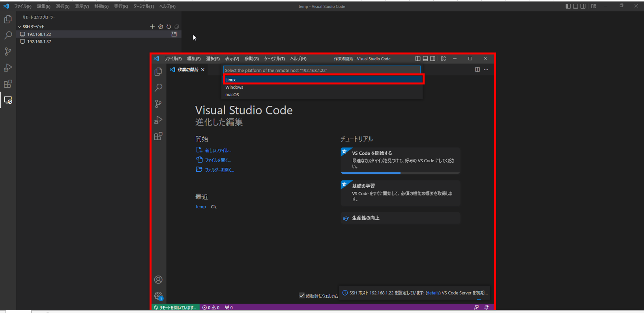Connect to 192.168.1.22 in a new window
Screen dimensions: 644x313
coord(174,34)
